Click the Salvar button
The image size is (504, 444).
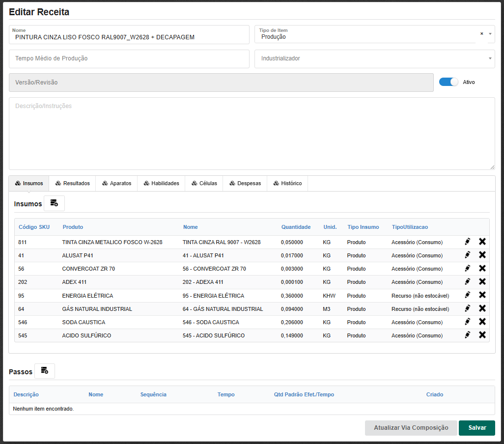click(x=476, y=428)
